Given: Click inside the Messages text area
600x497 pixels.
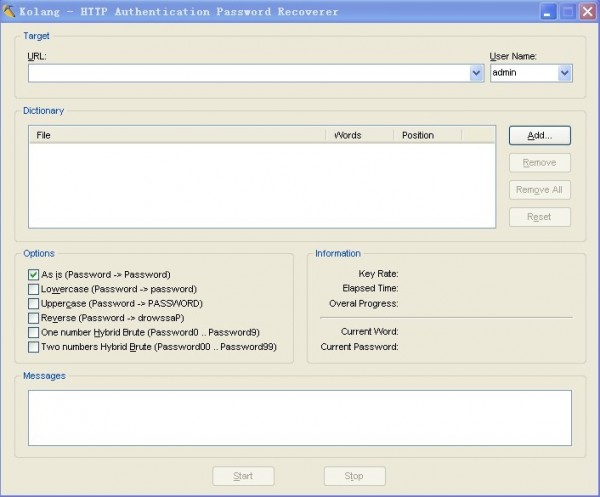Looking at the screenshot, I should click(299, 417).
